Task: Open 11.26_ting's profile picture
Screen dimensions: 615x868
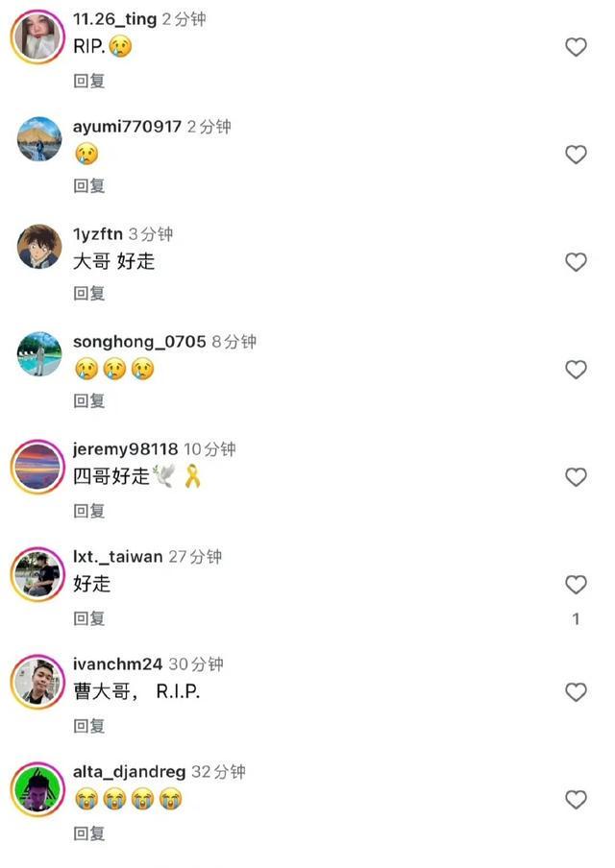Action: click(37, 36)
